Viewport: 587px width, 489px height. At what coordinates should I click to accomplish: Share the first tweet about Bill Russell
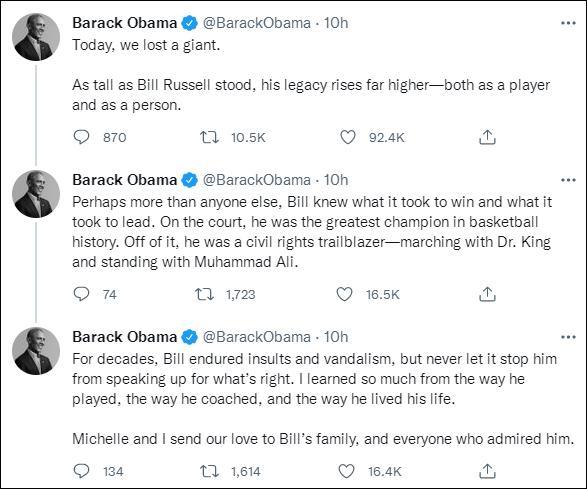487,137
